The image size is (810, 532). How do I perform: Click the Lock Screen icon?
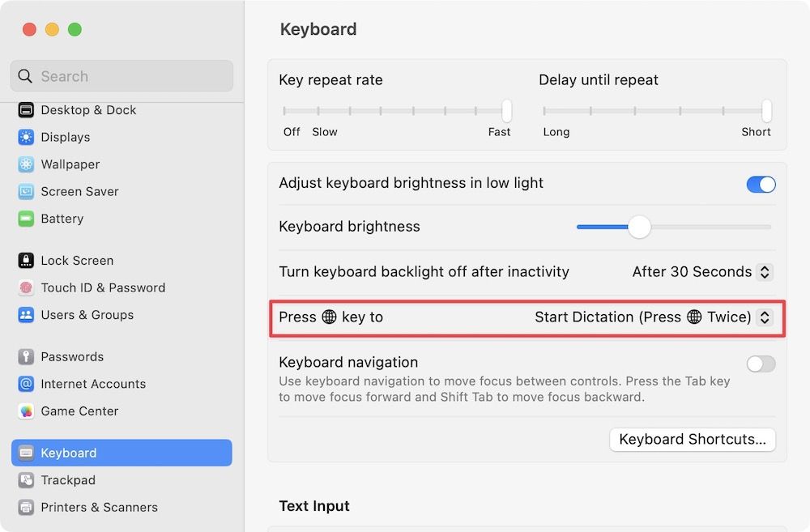pyautogui.click(x=27, y=261)
